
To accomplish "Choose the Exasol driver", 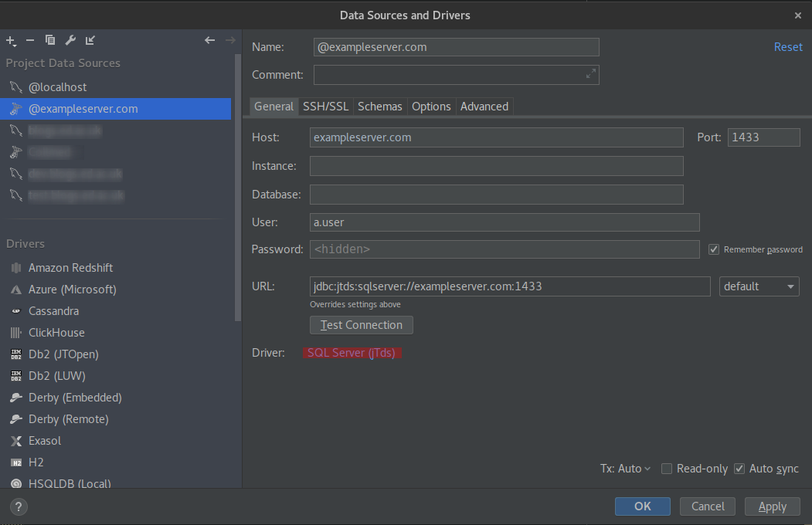I will (117, 441).
